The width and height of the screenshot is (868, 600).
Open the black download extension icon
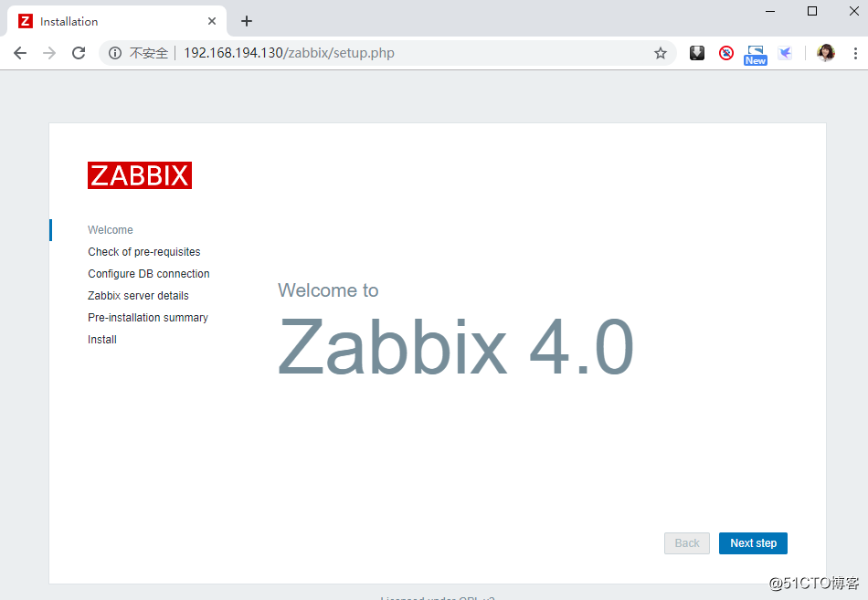(697, 53)
